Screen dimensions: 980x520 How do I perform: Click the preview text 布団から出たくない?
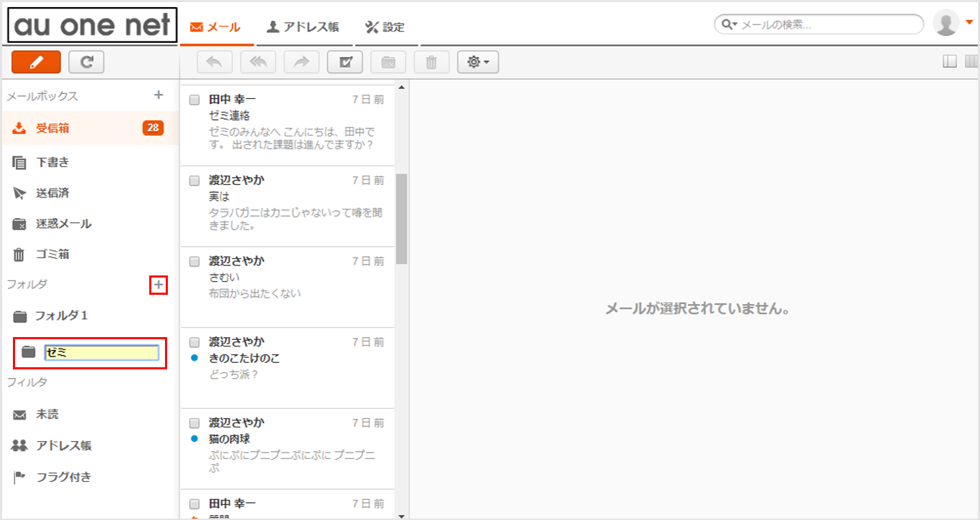[255, 293]
